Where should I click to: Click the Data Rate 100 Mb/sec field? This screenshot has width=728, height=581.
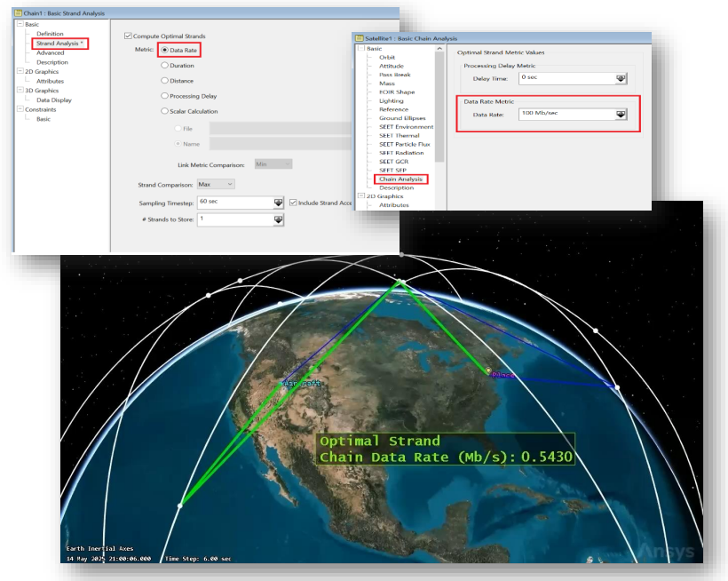pos(567,114)
